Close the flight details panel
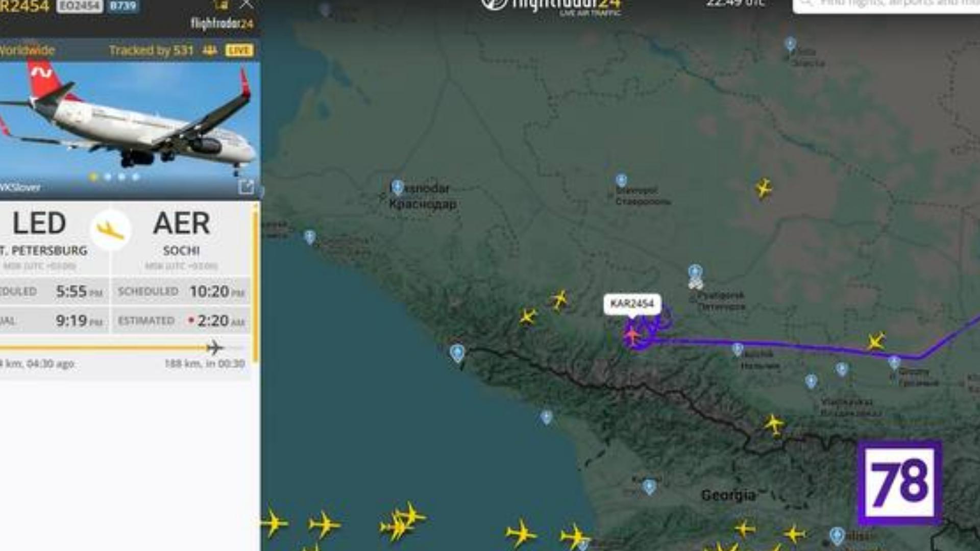 coord(247,5)
